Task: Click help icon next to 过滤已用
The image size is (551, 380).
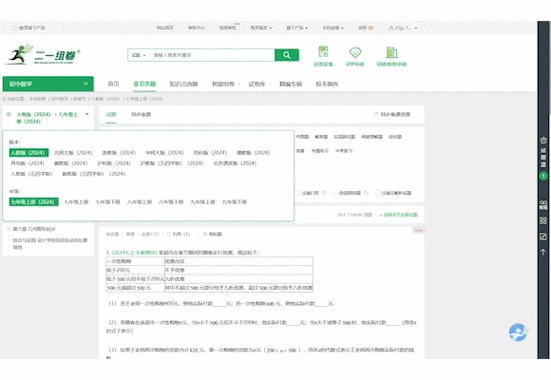Action: click(x=324, y=193)
